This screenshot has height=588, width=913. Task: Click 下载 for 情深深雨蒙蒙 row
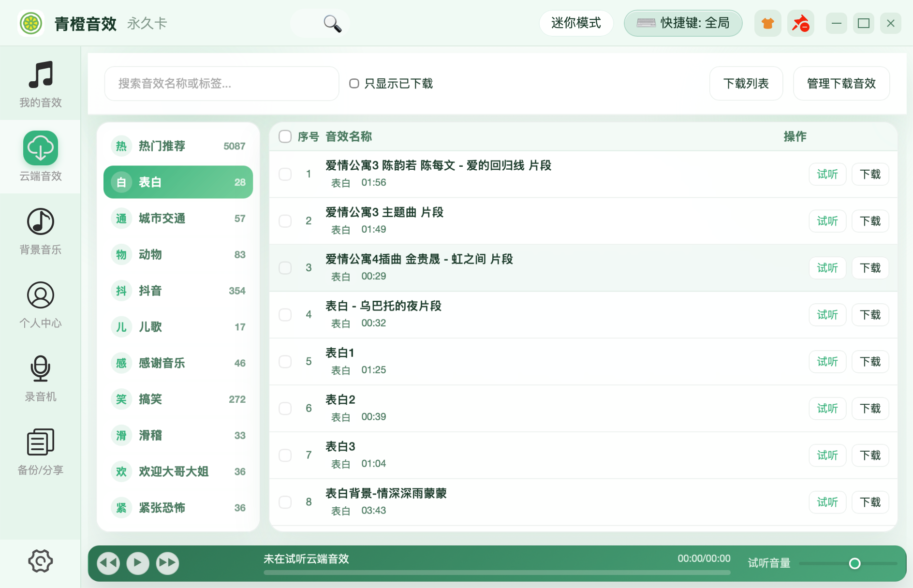(x=870, y=502)
